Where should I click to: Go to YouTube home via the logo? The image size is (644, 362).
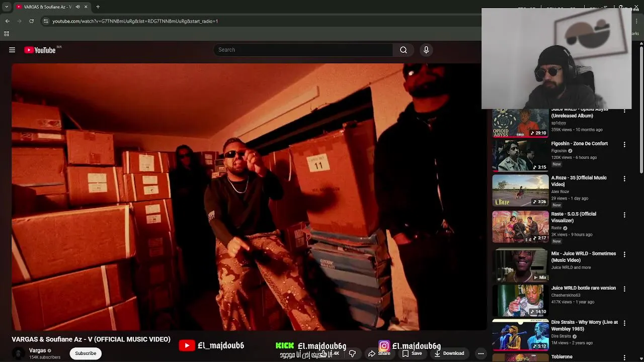point(40,50)
